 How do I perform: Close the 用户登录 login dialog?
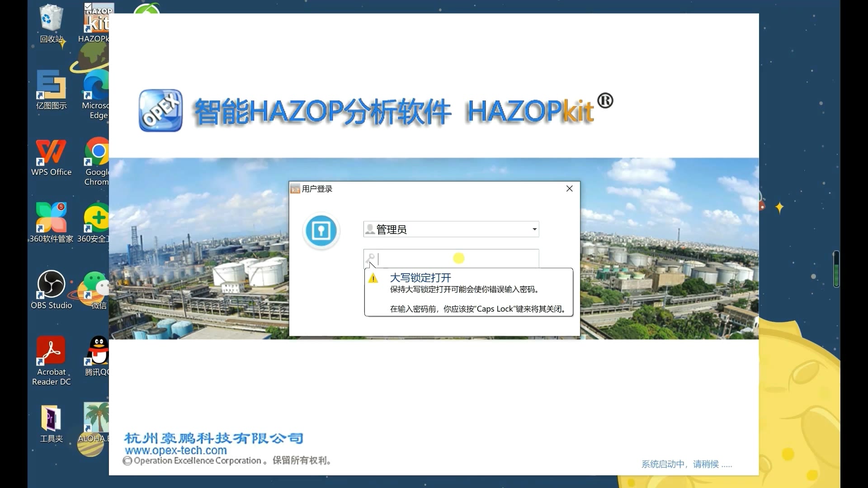570,188
